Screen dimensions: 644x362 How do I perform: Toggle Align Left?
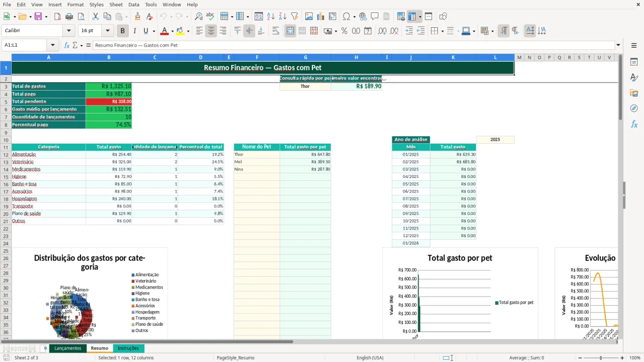[x=199, y=31]
